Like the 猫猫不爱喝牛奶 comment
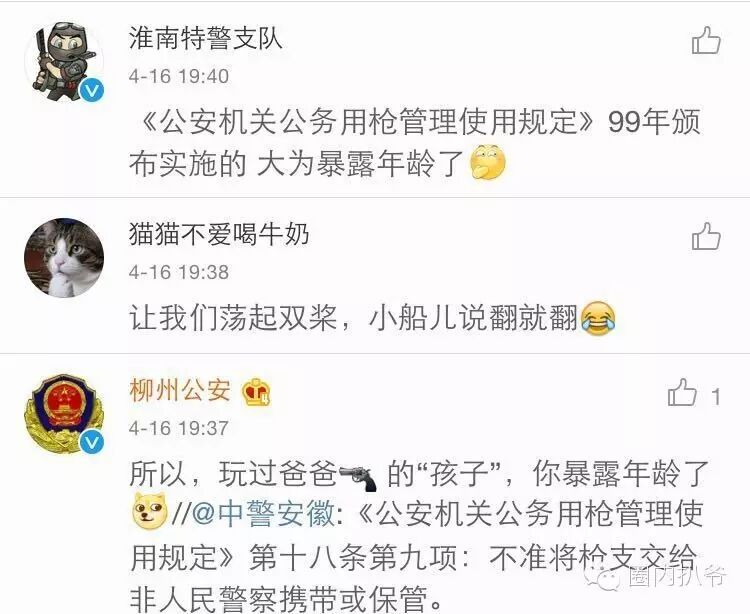750x614 pixels. tap(706, 236)
